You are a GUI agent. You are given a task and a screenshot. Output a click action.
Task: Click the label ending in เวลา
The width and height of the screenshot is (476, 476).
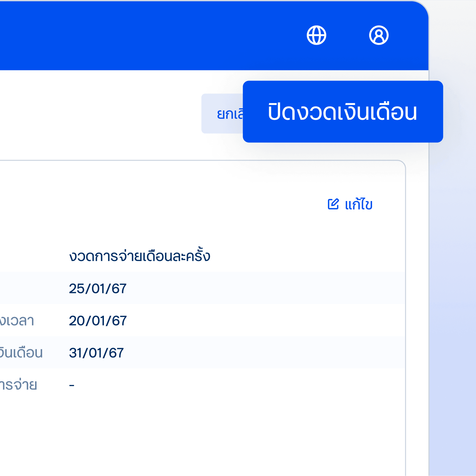[17, 321]
